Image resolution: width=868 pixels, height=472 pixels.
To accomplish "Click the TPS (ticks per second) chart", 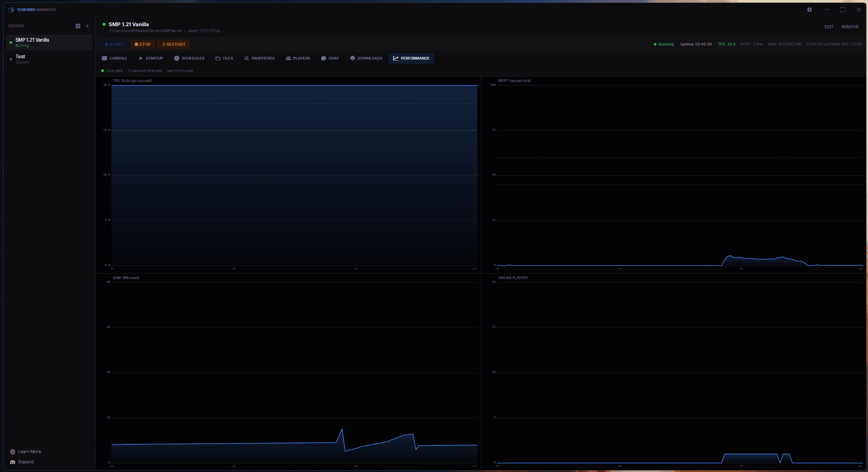I will (288, 175).
